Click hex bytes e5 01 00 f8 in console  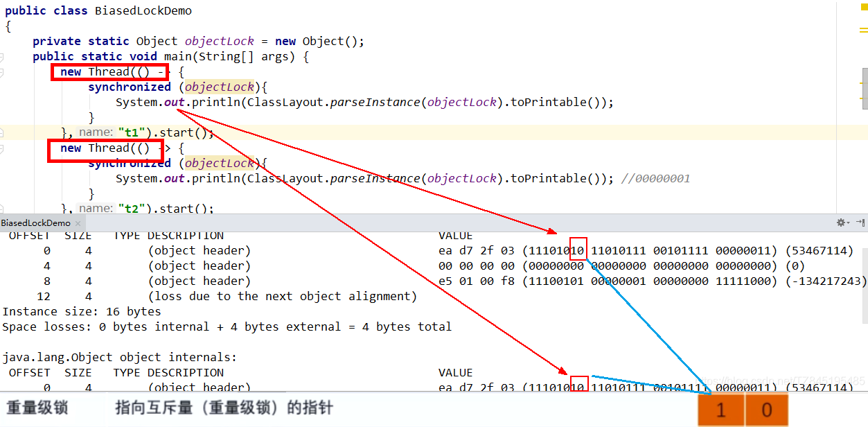477,281
